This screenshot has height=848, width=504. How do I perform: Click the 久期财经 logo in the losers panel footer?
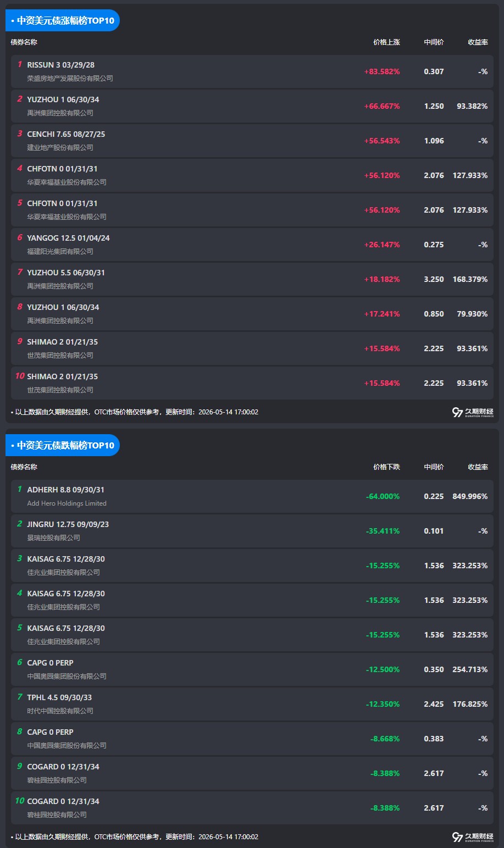pyautogui.click(x=473, y=837)
